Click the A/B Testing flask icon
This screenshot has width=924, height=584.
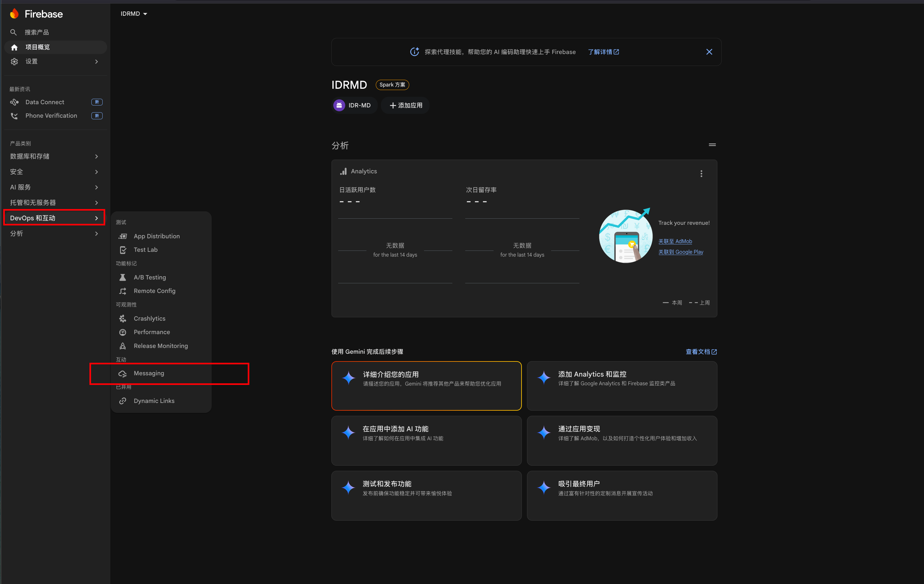123,277
